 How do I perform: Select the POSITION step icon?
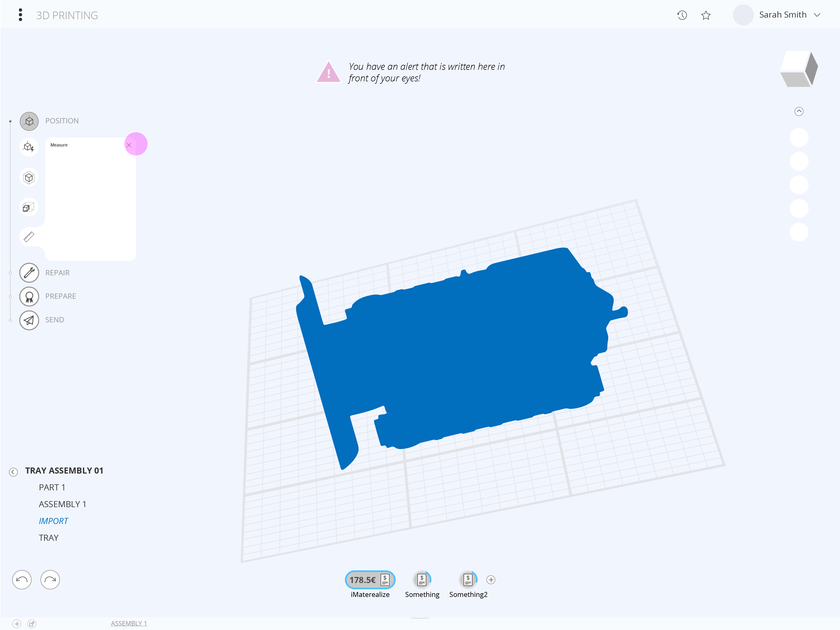(x=29, y=121)
